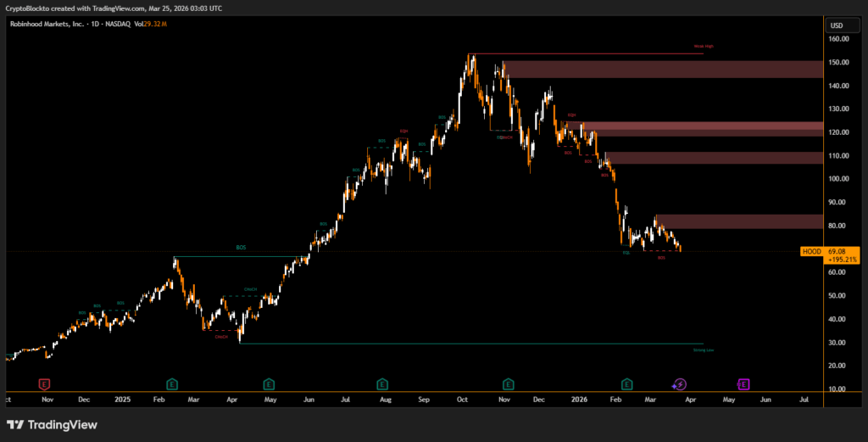Select the red supply zone near 120
Screen dimensions: 868x442
click(695, 129)
